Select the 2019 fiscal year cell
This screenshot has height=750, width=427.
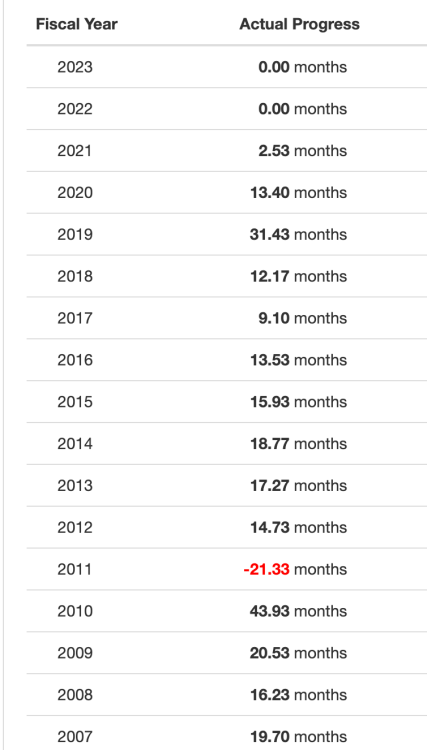point(75,234)
